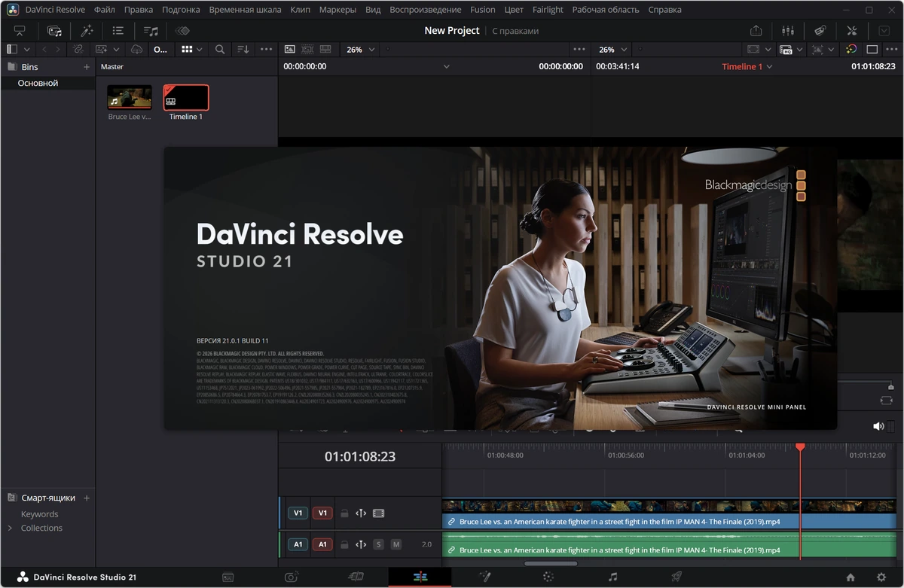The width and height of the screenshot is (904, 588).
Task: Lock the A1 audio track
Action: point(344,544)
